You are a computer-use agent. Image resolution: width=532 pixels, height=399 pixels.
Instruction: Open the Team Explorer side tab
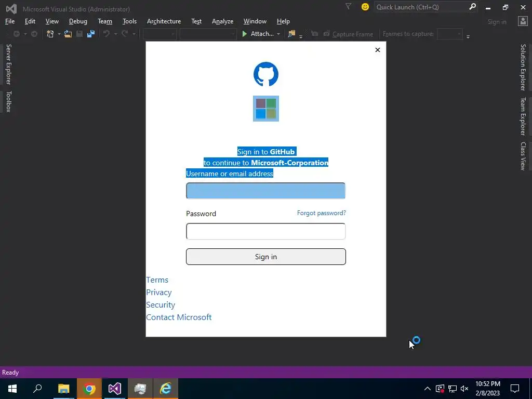coord(523,116)
